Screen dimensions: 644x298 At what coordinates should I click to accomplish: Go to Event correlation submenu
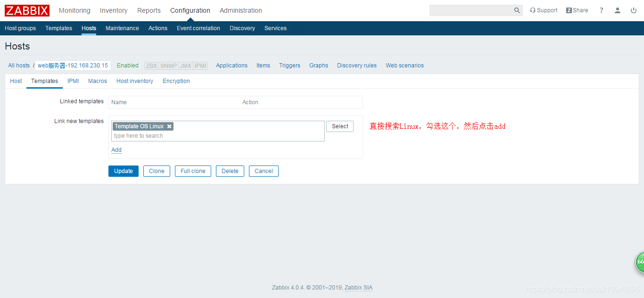198,28
